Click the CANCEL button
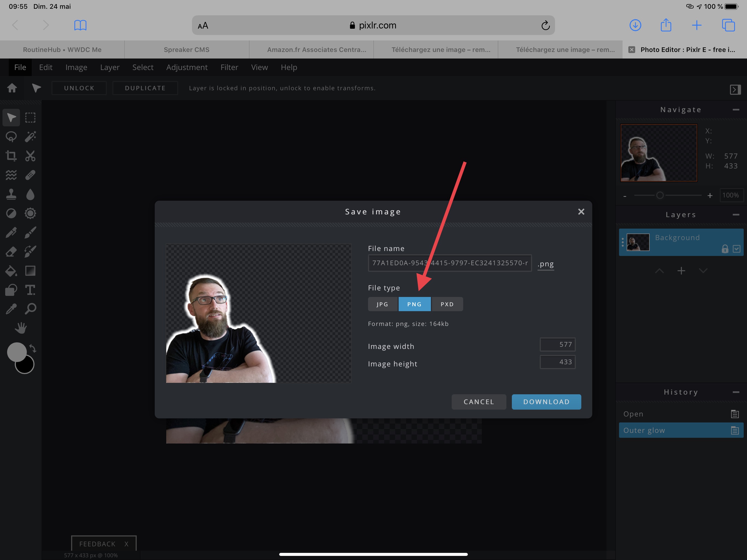Image resolution: width=747 pixels, height=560 pixels. pyautogui.click(x=478, y=402)
